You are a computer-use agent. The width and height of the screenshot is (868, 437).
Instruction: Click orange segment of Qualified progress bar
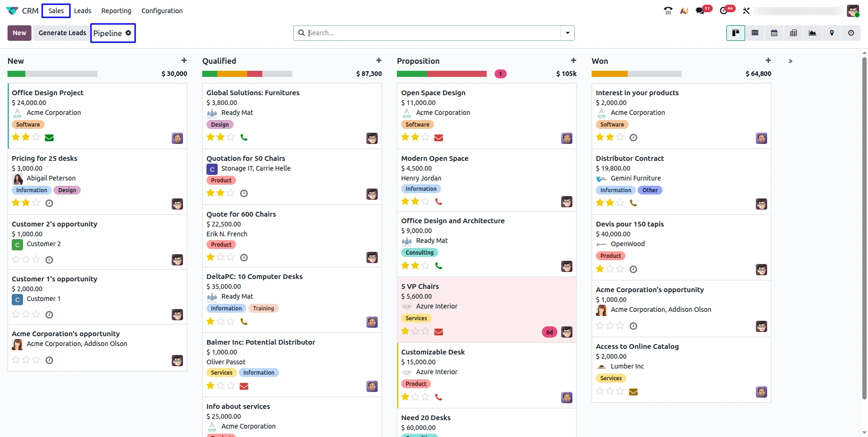[232, 74]
